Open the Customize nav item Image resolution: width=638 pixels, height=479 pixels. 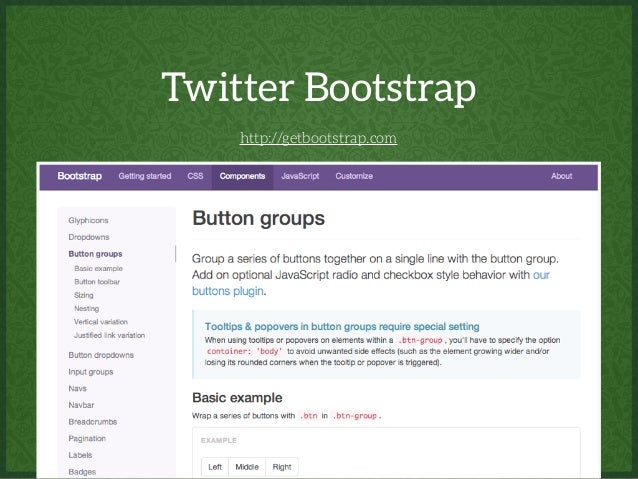pyautogui.click(x=354, y=176)
